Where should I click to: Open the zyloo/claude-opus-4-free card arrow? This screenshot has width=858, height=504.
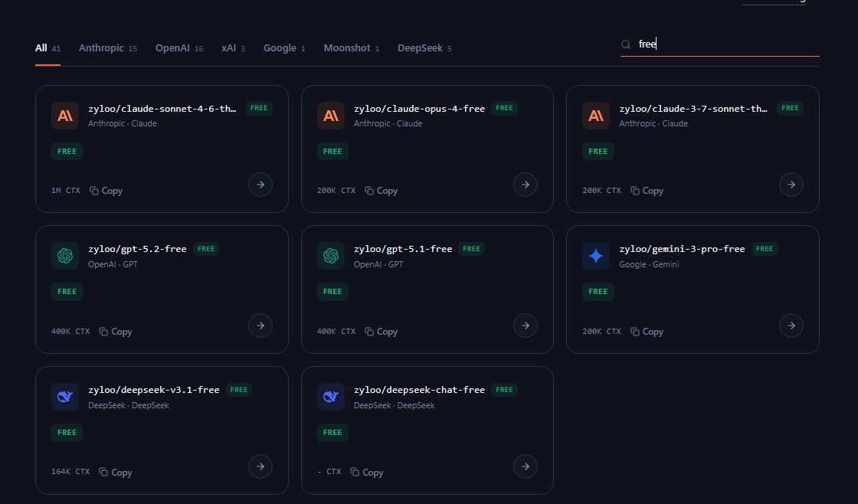click(x=526, y=185)
